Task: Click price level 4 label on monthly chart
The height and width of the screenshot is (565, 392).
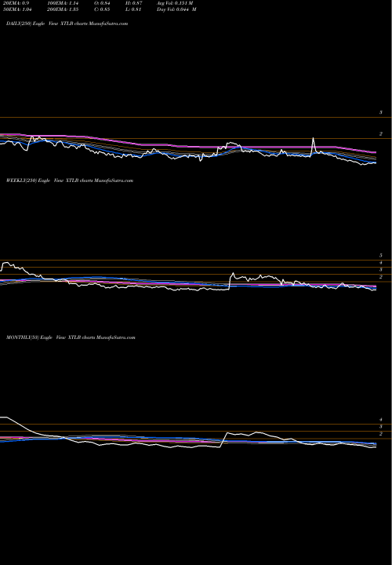Action: tap(380, 420)
